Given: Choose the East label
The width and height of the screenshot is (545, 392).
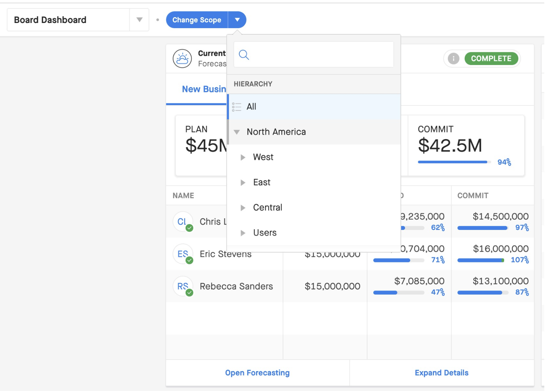Looking at the screenshot, I should tap(262, 182).
